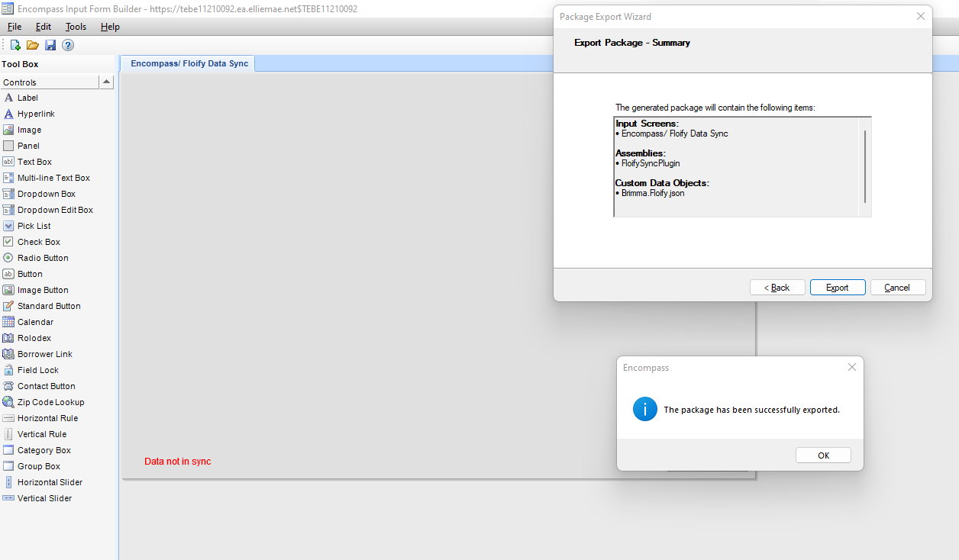Image resolution: width=959 pixels, height=560 pixels.
Task: Click the Save disk toolbar icon
Action: click(50, 45)
